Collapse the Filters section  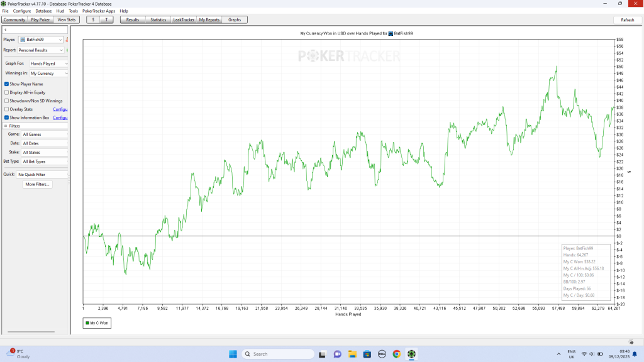tap(6, 126)
